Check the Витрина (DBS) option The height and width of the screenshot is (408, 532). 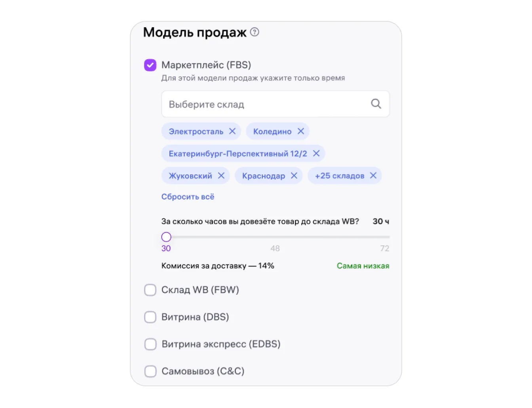click(150, 317)
